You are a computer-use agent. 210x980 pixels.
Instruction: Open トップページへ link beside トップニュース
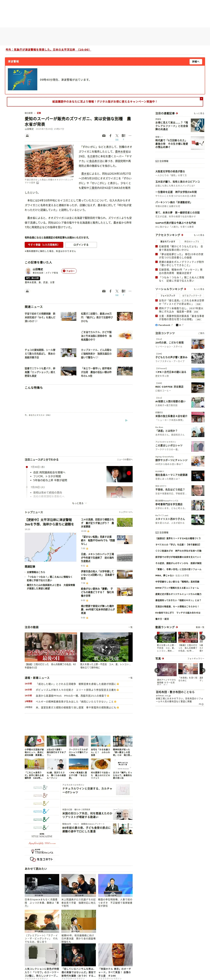point(126,512)
